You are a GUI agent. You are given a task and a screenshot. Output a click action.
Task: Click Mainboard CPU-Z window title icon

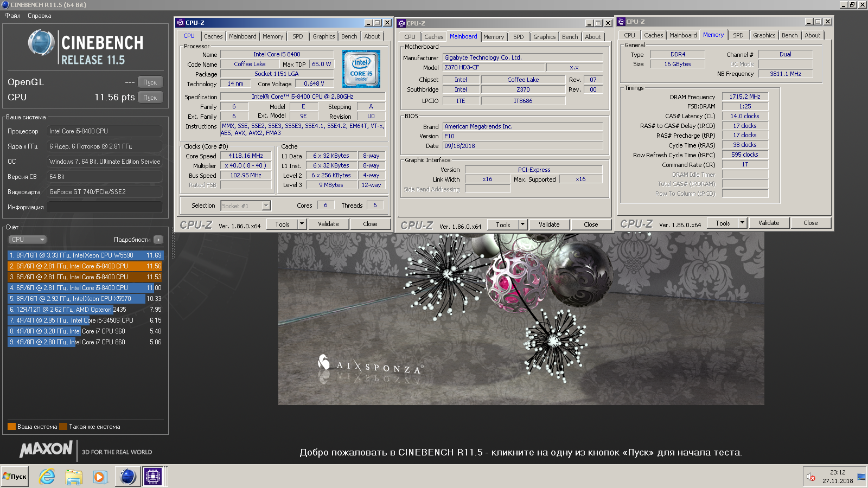coord(401,23)
